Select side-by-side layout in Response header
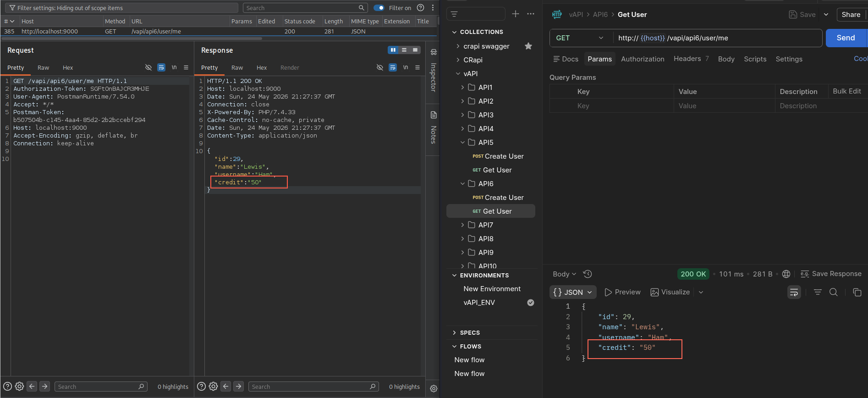Viewport: 868px width, 398px height. pyautogui.click(x=393, y=50)
